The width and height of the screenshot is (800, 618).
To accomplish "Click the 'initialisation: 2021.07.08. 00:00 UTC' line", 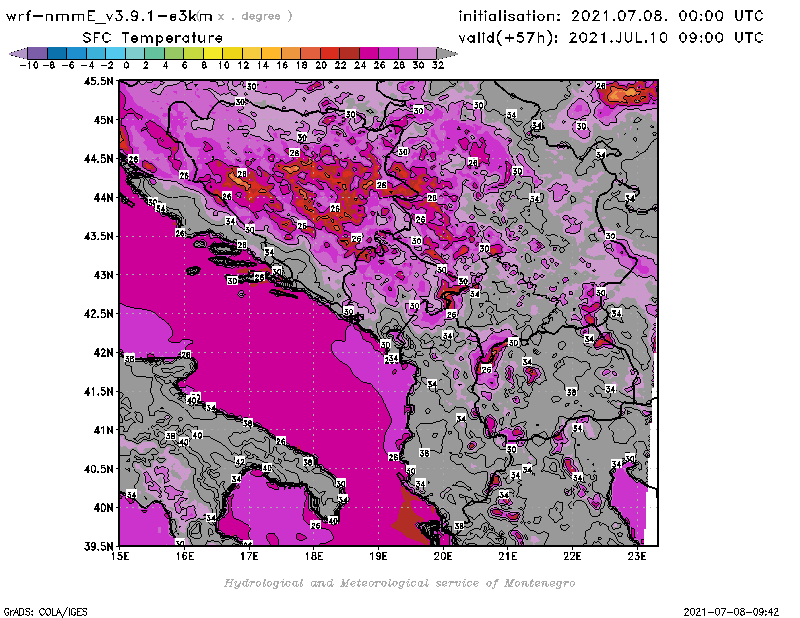I will (x=611, y=16).
